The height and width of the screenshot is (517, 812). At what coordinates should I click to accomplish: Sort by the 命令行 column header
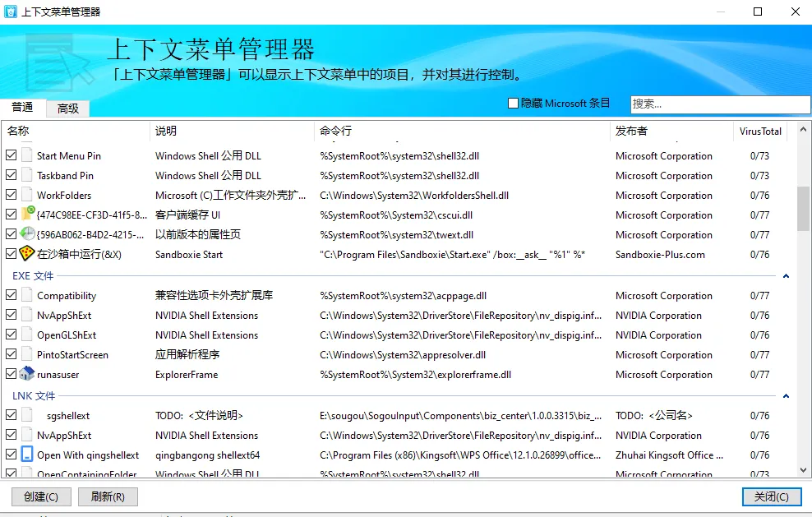[462, 131]
